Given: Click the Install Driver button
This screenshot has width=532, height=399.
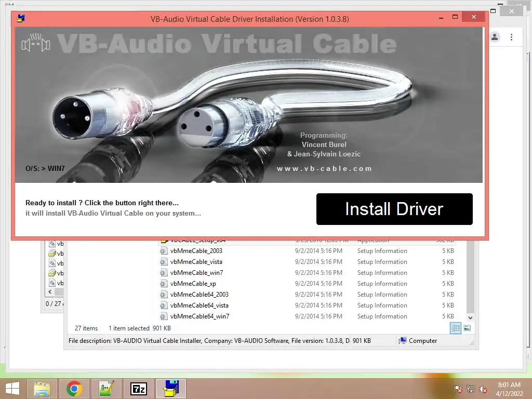Looking at the screenshot, I should 394,209.
